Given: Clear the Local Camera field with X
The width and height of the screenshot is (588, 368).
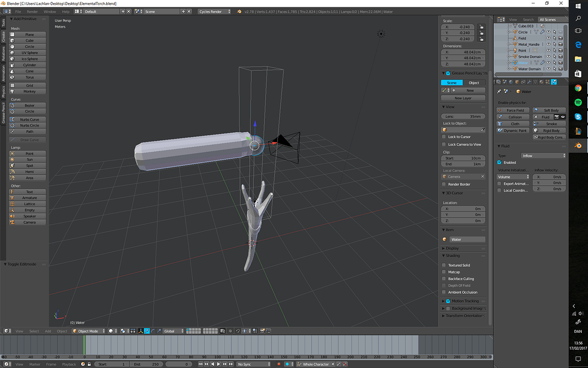Looking at the screenshot, I should [482, 177].
